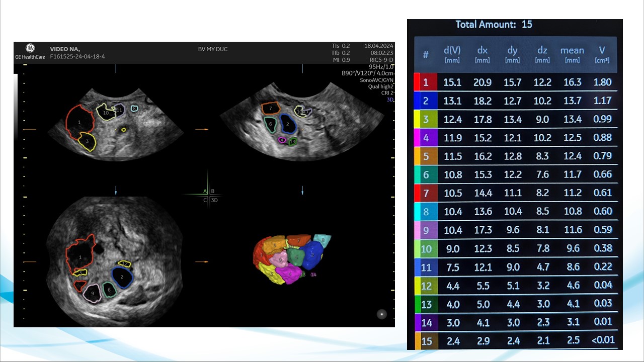
Task: Select row 15 with volume <0.01
Action: (x=516, y=340)
